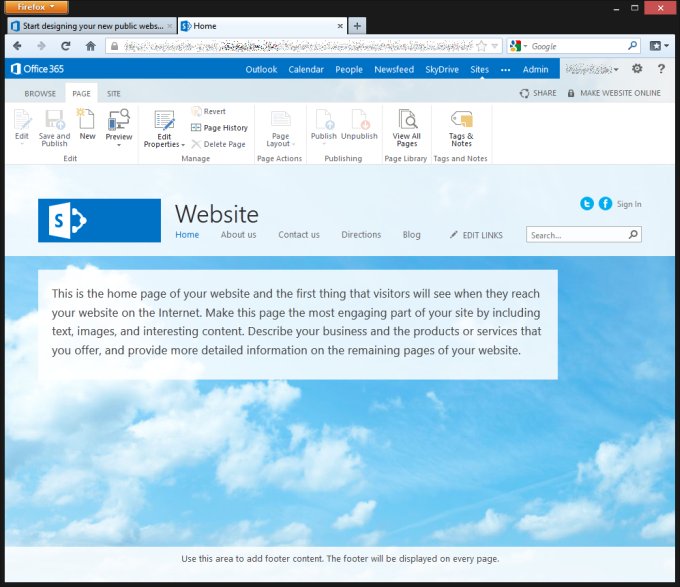Click Delete Page in ribbon
This screenshot has height=587, width=680.
click(219, 144)
